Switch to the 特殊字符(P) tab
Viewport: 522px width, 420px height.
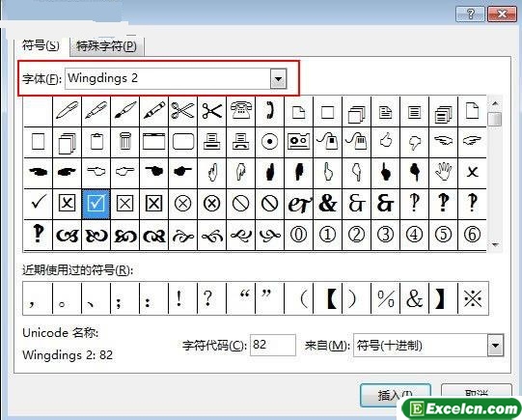pos(106,46)
